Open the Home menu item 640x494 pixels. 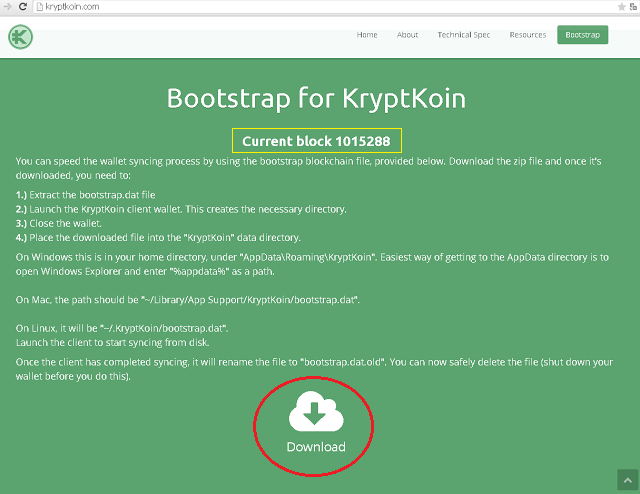point(367,35)
